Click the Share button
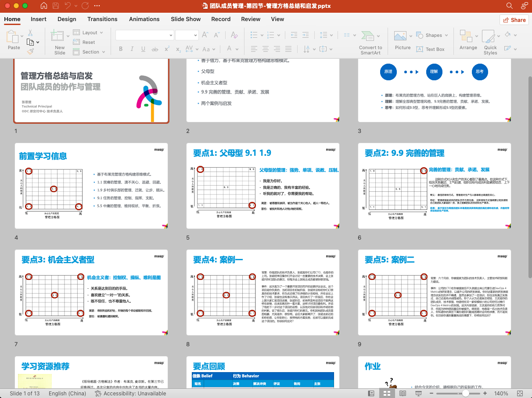This screenshot has width=532, height=398. click(x=514, y=20)
